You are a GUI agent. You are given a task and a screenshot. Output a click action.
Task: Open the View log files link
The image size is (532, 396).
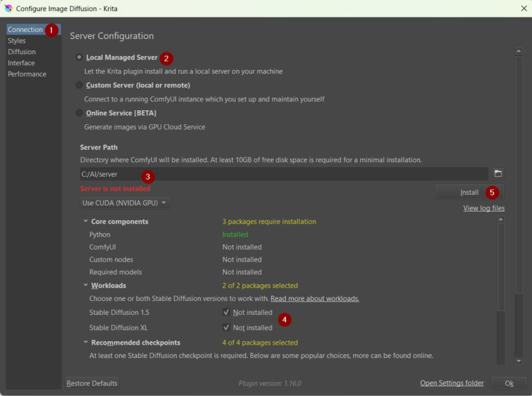(484, 208)
